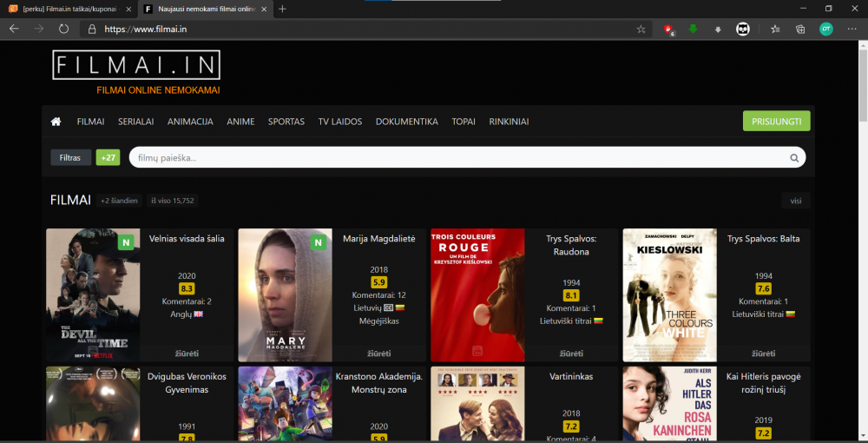Click the +2 šiandien label
Screen dimensions: 868x443
tap(119, 201)
